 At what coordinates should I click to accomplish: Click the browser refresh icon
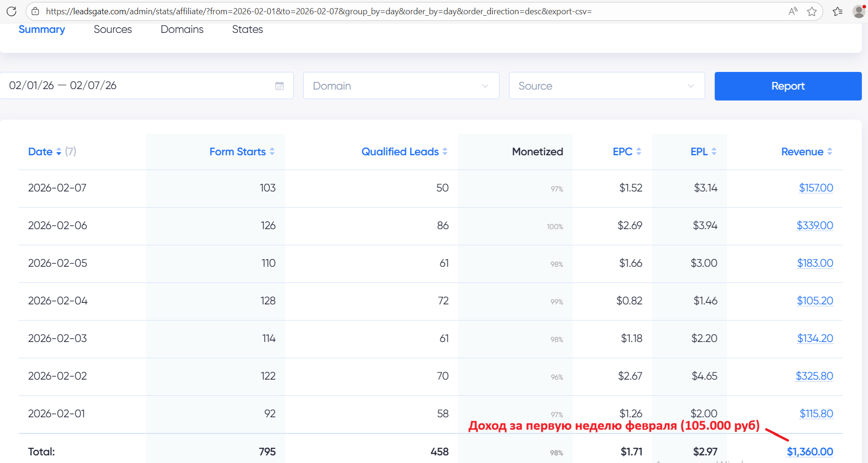[x=11, y=11]
